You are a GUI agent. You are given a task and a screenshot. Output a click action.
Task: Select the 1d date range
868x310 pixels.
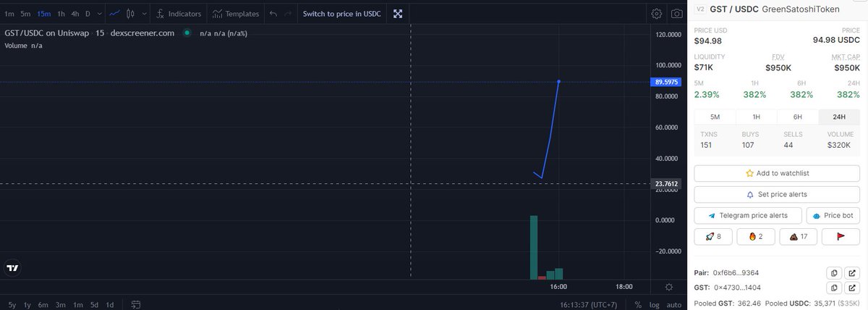110,304
